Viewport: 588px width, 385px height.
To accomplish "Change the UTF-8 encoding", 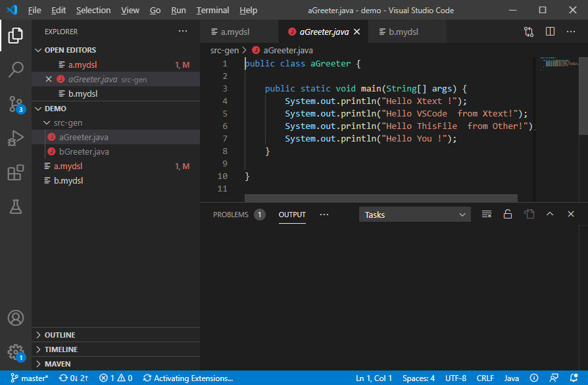I will pyautogui.click(x=456, y=378).
